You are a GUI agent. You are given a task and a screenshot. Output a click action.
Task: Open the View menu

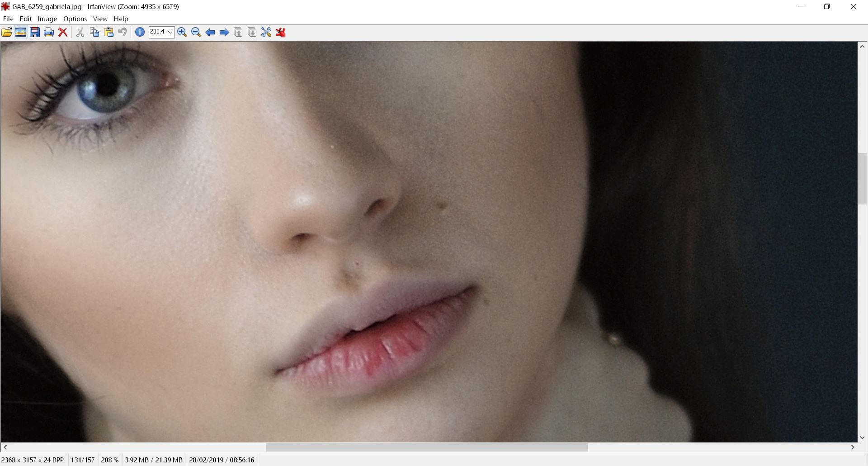point(100,19)
